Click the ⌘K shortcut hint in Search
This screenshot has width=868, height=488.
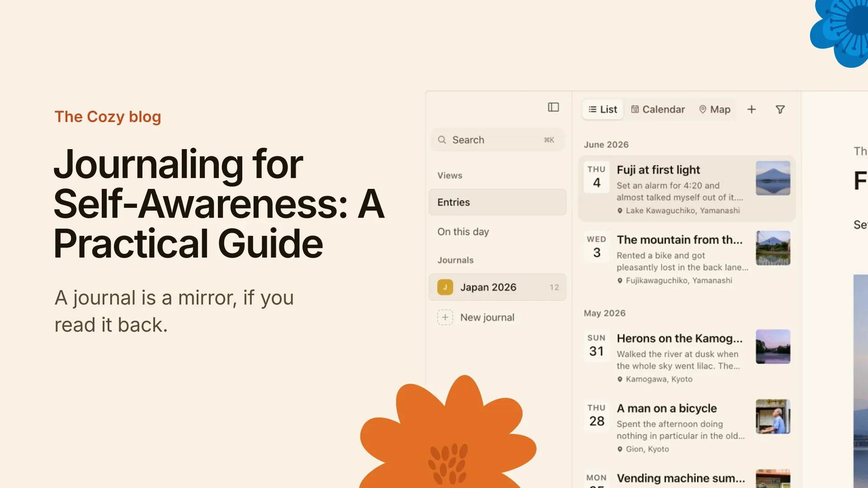pos(549,140)
